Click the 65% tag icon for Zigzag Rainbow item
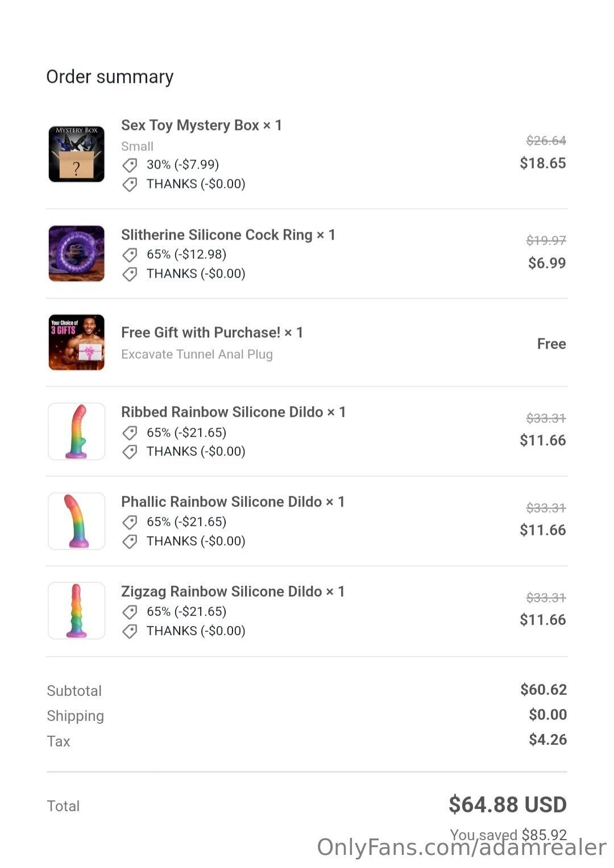614x868 pixels. (130, 612)
